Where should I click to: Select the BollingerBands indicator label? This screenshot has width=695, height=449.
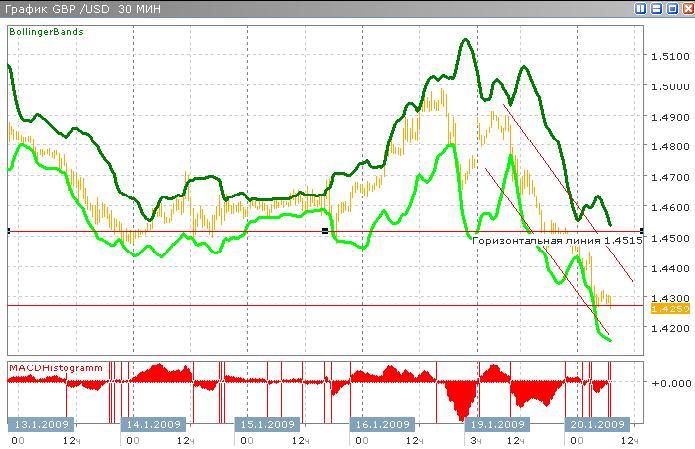pyautogui.click(x=47, y=32)
